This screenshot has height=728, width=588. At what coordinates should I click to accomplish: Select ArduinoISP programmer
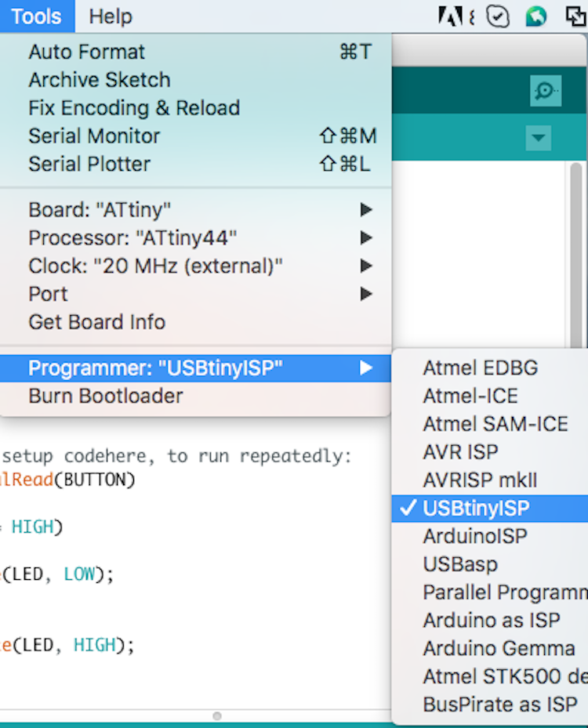(490, 536)
